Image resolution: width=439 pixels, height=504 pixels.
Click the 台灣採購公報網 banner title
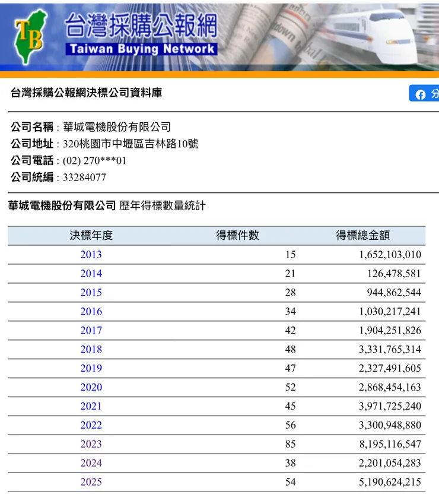coord(141,26)
